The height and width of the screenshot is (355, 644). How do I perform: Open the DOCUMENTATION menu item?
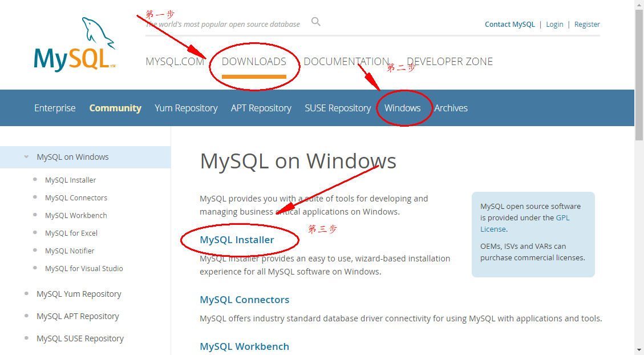click(346, 61)
